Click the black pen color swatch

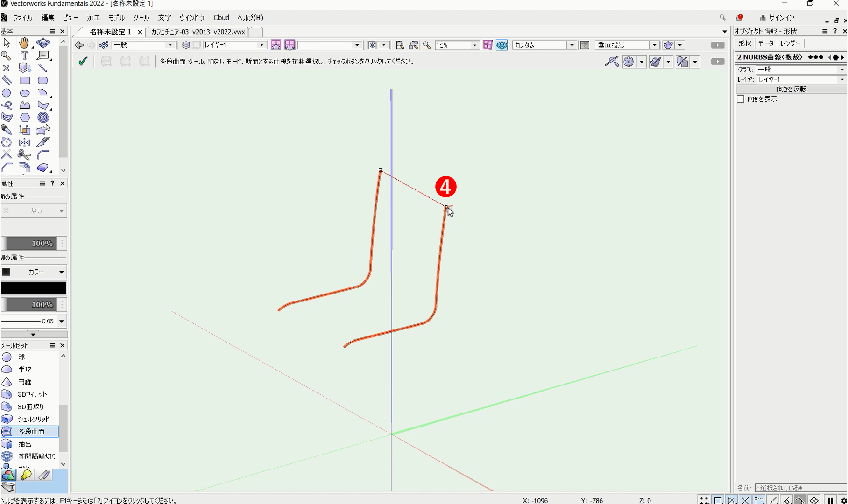(x=34, y=288)
